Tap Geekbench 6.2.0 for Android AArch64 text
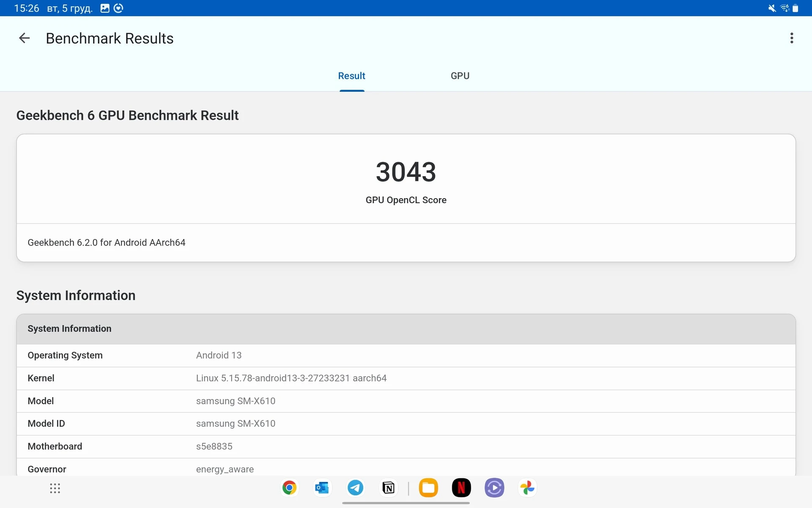The image size is (812, 508). (x=107, y=243)
